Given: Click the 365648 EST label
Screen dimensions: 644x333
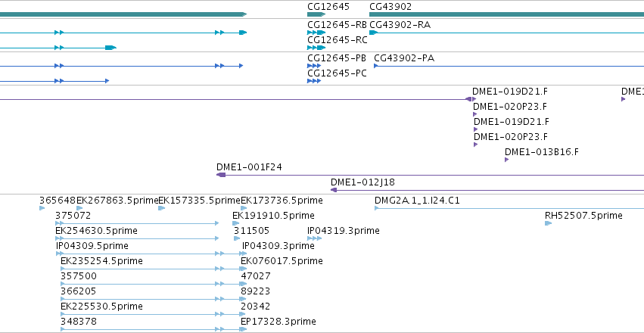Looking at the screenshot, I should pos(58,201).
